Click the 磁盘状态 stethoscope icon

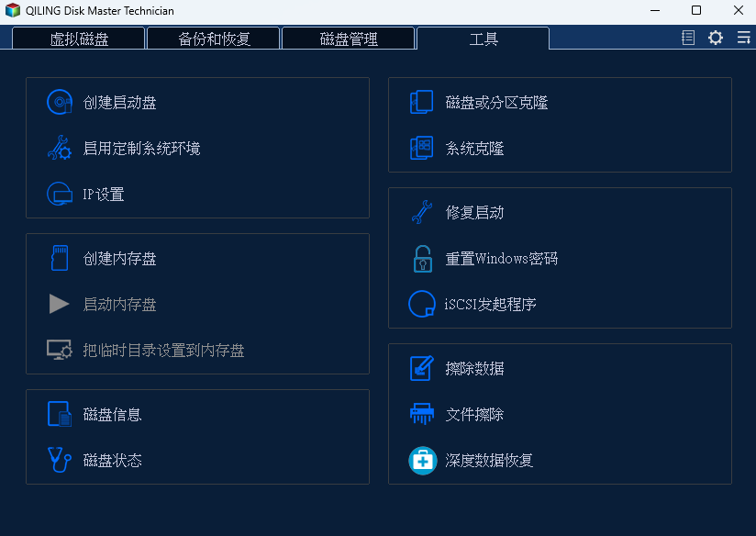[x=60, y=460]
